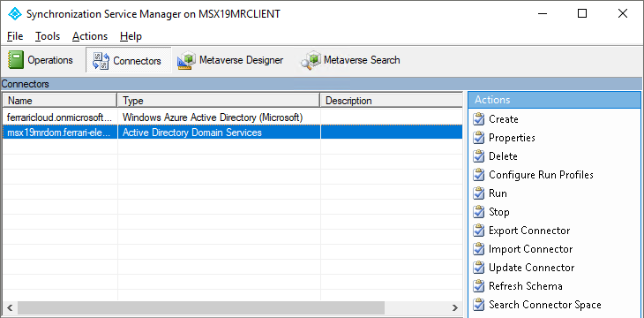
Task: Select the ferraricloud.onmicrosoft connector row
Action: click(233, 117)
